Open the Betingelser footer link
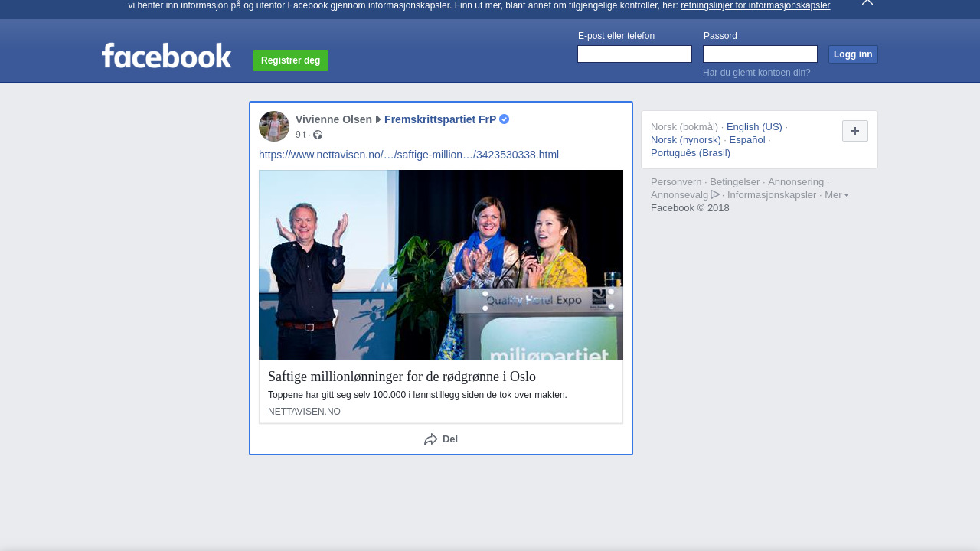Screen dimensions: 980x551 [x=735, y=182]
